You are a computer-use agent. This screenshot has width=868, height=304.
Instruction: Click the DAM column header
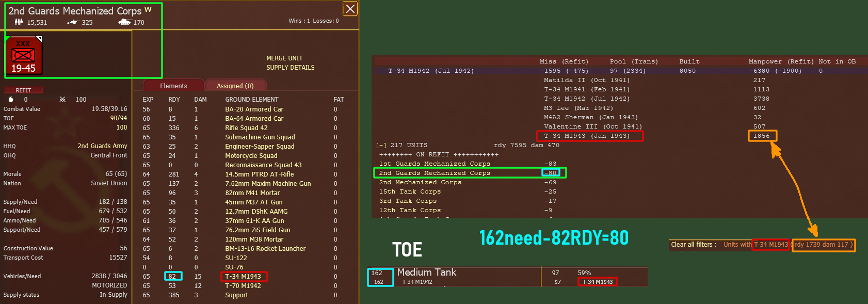point(200,100)
